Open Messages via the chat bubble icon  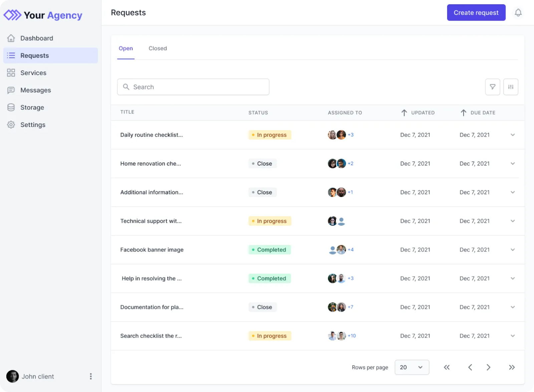tap(11, 90)
